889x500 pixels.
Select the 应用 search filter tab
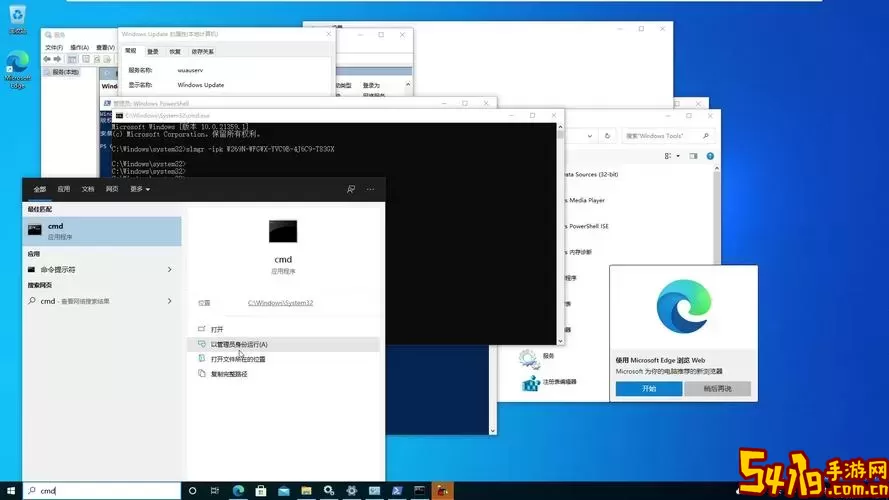click(64, 189)
